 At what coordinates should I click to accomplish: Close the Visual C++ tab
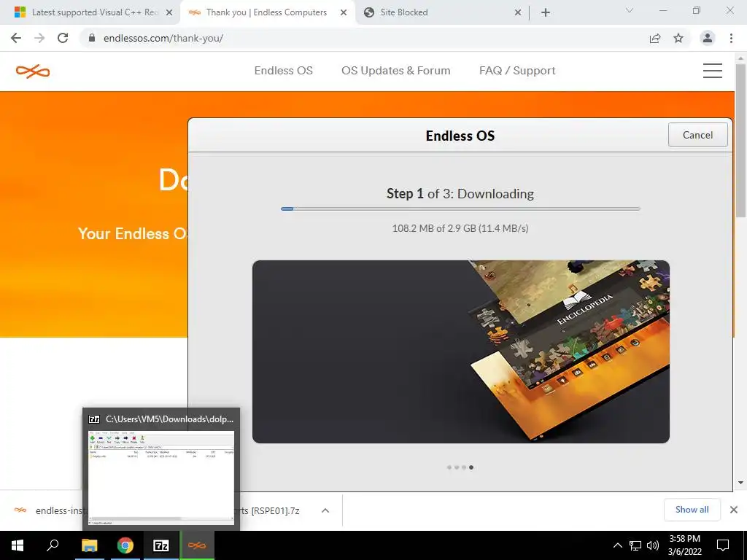point(169,13)
